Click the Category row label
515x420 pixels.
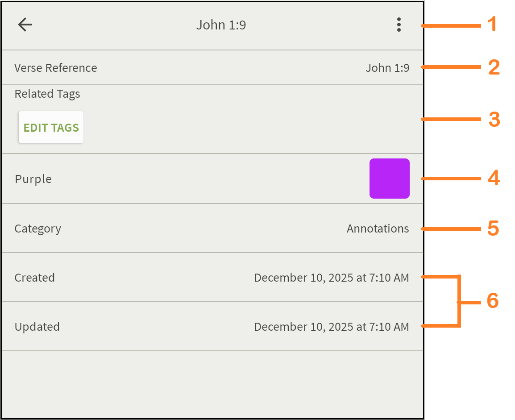[x=38, y=229]
